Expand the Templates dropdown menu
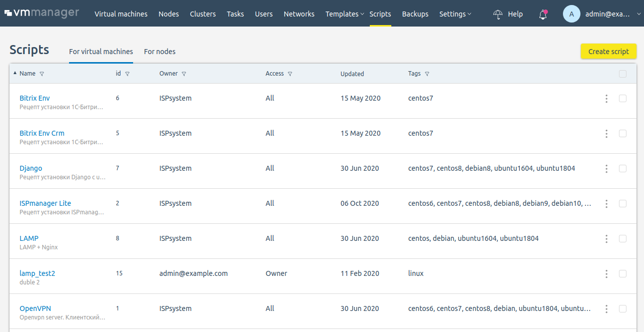This screenshot has height=332, width=644. (x=344, y=14)
